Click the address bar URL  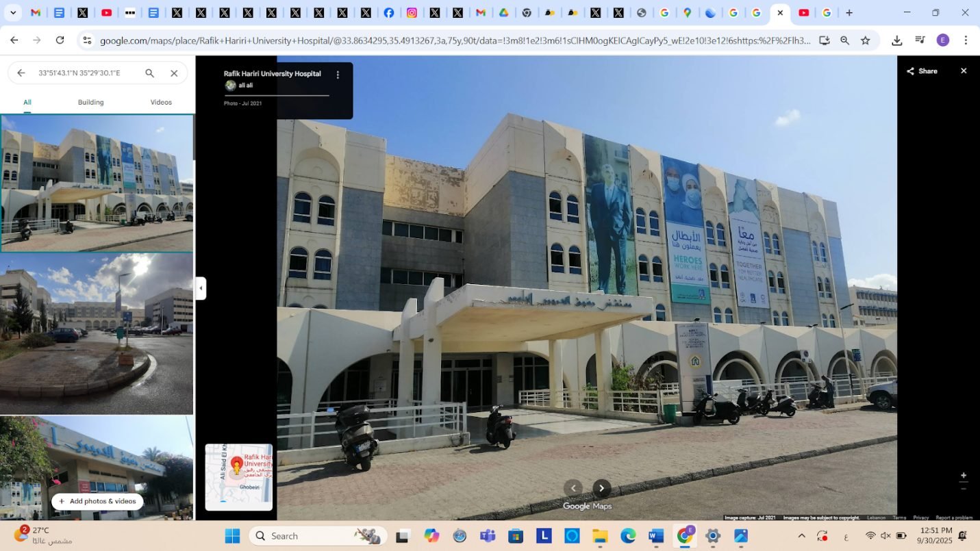click(455, 40)
